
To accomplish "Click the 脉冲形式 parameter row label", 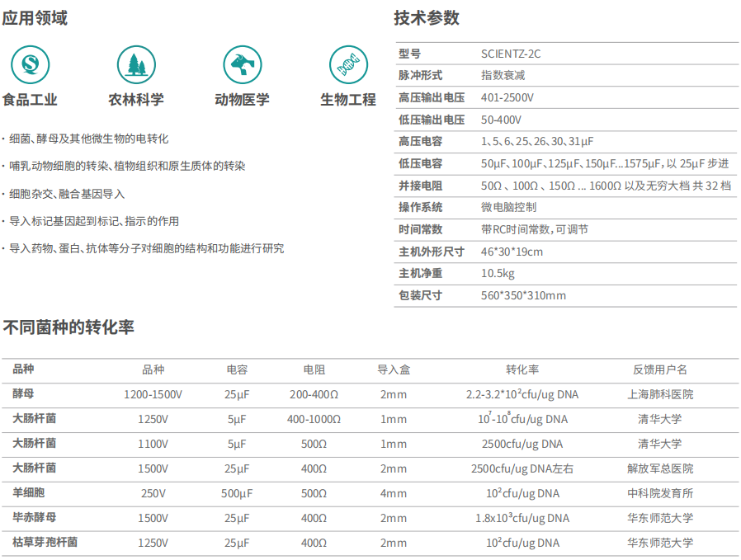I will (x=421, y=76).
